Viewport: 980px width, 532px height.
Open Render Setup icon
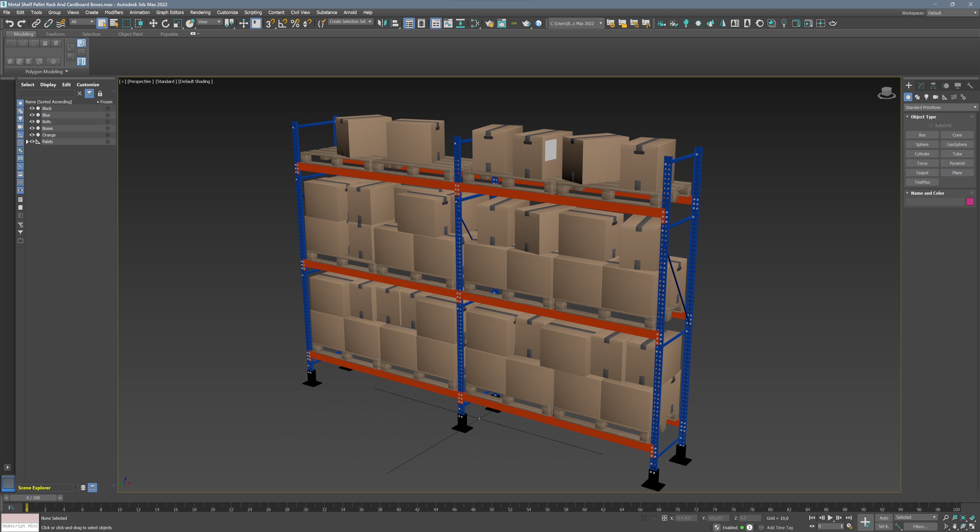click(x=489, y=23)
